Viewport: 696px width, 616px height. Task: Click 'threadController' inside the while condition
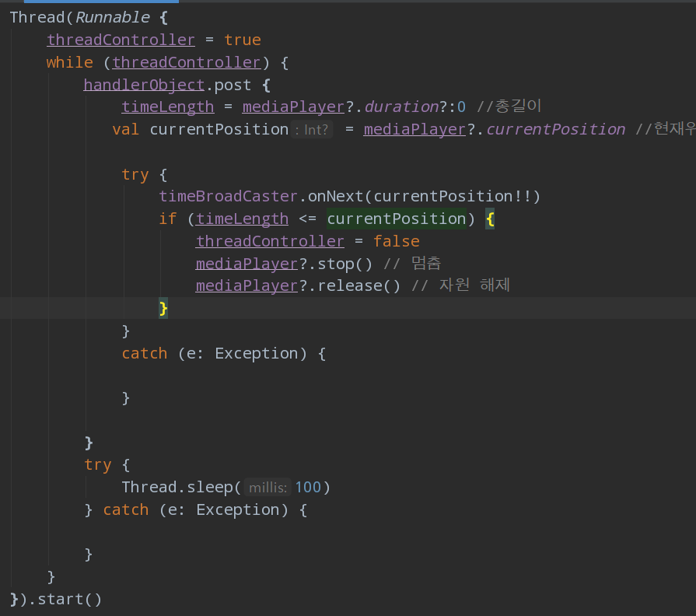point(186,62)
